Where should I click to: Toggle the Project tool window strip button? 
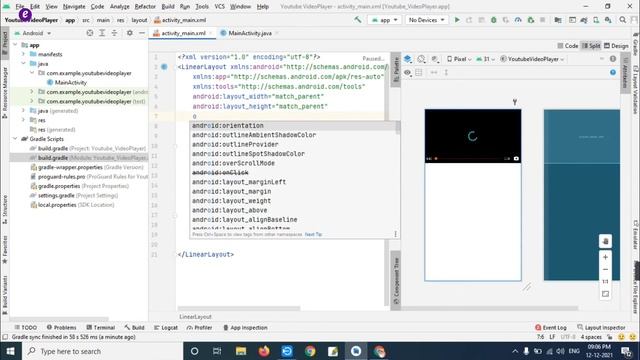coord(5,44)
